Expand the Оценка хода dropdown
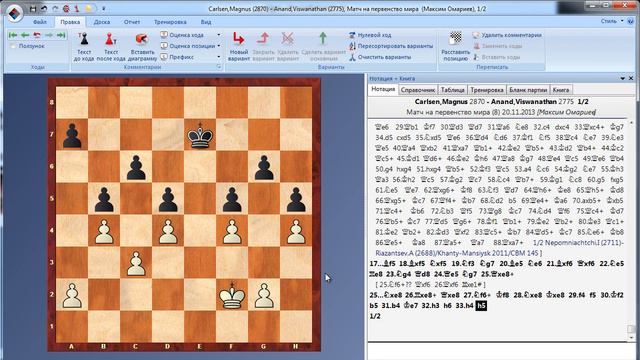 coord(218,35)
